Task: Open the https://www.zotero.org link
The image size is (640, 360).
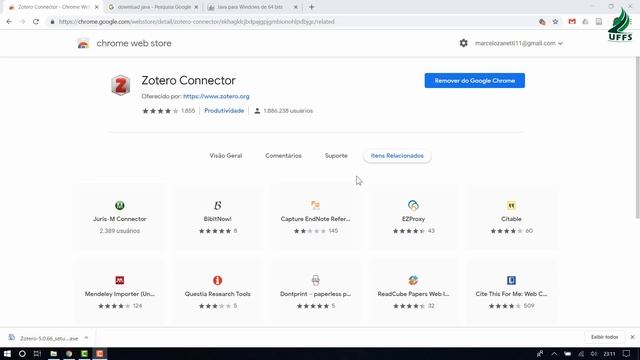Action: 216,96
